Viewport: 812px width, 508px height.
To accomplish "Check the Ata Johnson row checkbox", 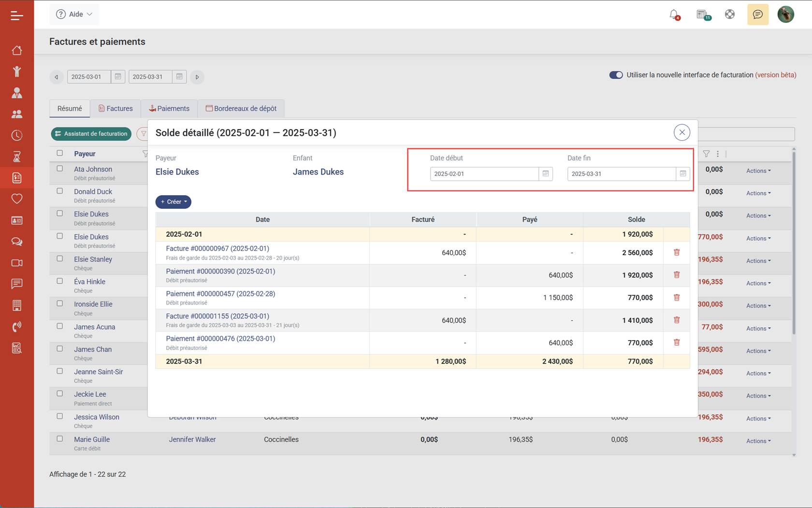I will [x=60, y=169].
